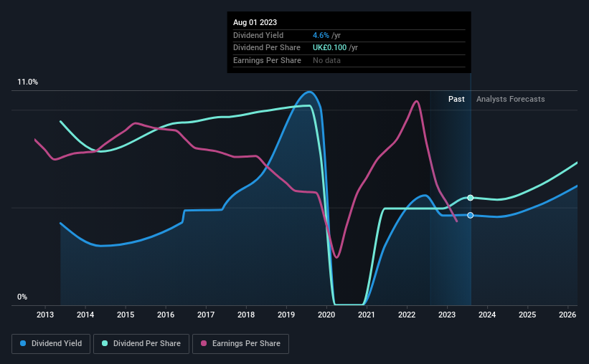Click the 4.6% dividend yield tooltip value
The height and width of the screenshot is (364, 589).
tap(321, 35)
